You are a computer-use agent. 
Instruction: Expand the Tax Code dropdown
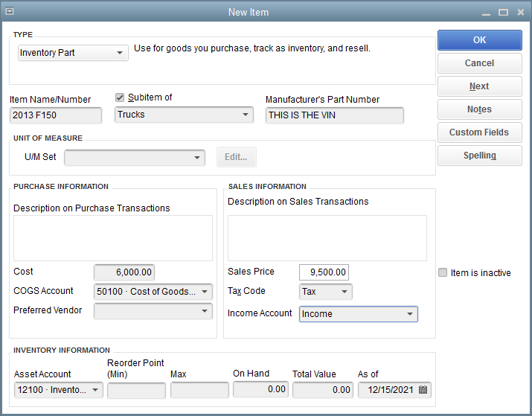click(x=344, y=292)
